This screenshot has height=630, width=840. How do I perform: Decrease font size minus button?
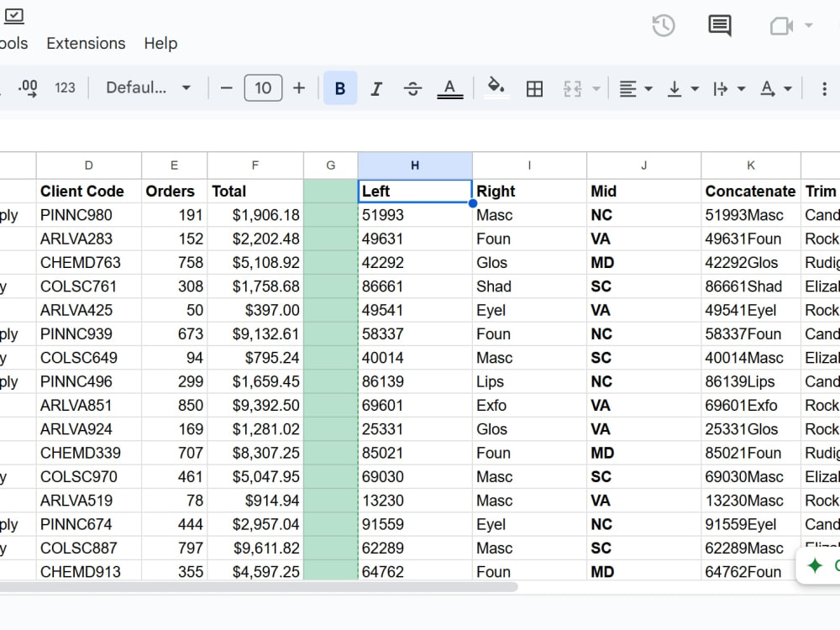(x=227, y=88)
